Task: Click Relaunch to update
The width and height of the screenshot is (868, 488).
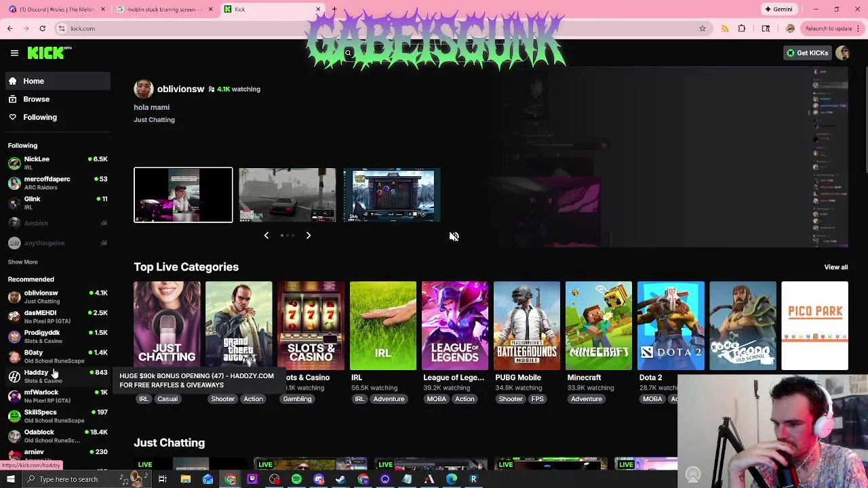Action: tap(831, 28)
